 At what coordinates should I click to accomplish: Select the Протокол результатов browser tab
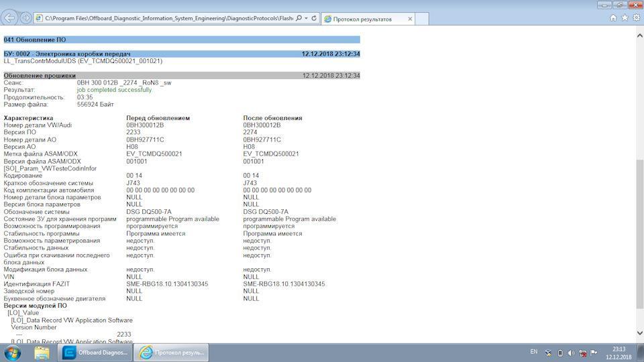pyautogui.click(x=362, y=19)
